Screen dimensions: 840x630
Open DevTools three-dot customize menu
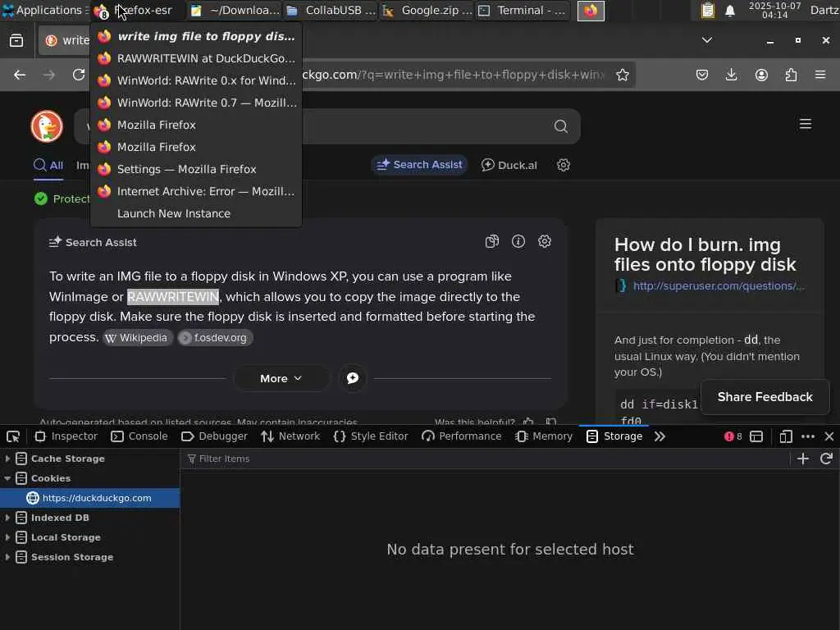[808, 436]
